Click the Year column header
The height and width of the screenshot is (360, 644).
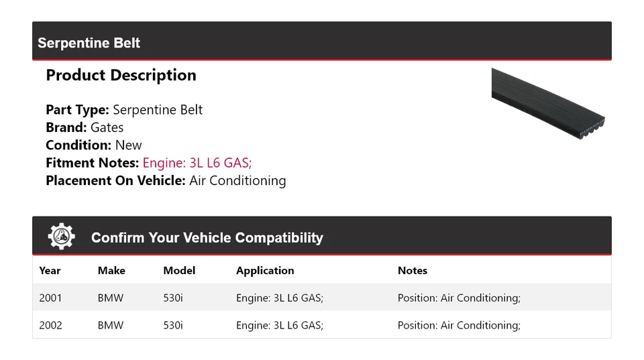[50, 271]
